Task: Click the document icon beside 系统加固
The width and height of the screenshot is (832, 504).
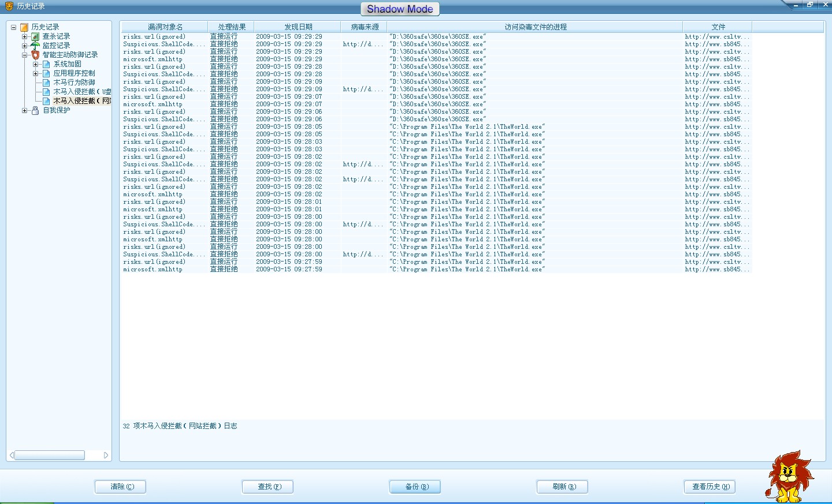Action: click(x=46, y=64)
